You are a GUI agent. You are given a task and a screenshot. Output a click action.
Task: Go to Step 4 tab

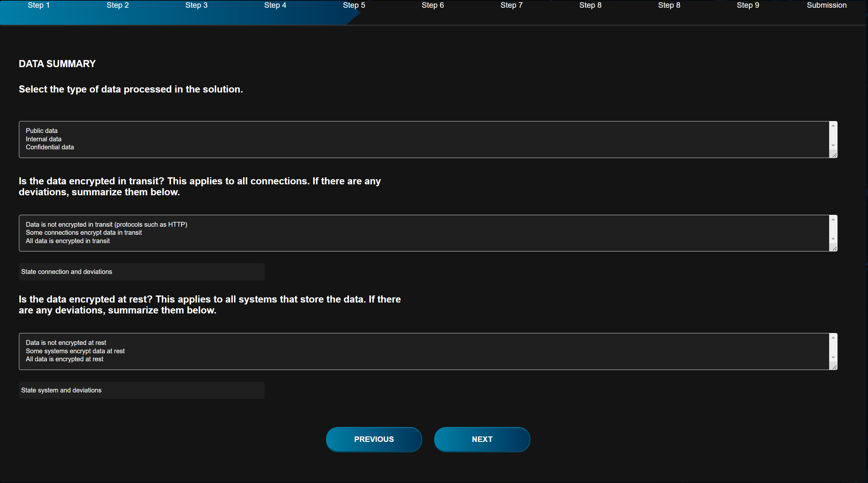(x=275, y=5)
